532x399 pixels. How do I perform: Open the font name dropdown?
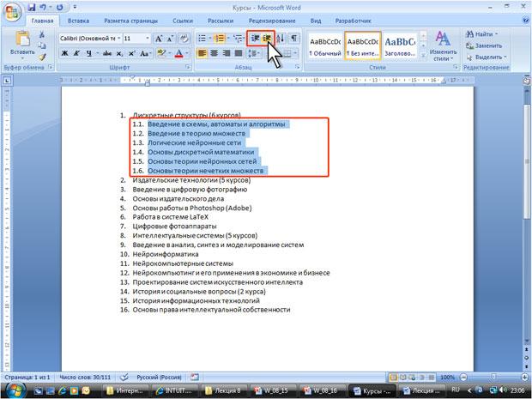[119, 39]
